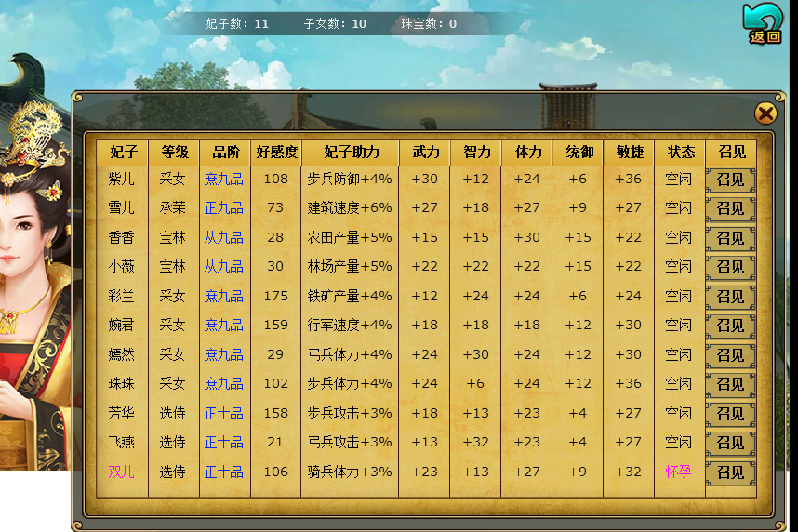Click the 步兵攻击+3% bonus text
This screenshot has width=798, height=532.
click(x=350, y=413)
